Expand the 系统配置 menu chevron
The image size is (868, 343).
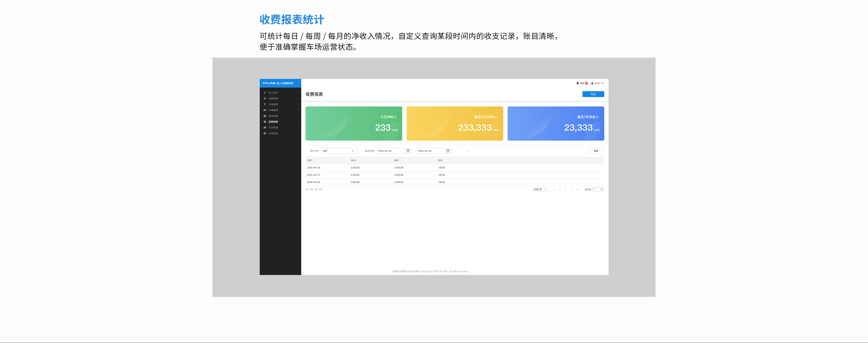click(x=298, y=133)
